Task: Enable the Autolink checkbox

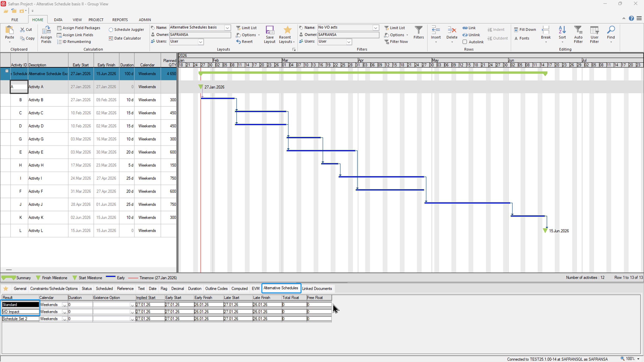Action: (465, 42)
